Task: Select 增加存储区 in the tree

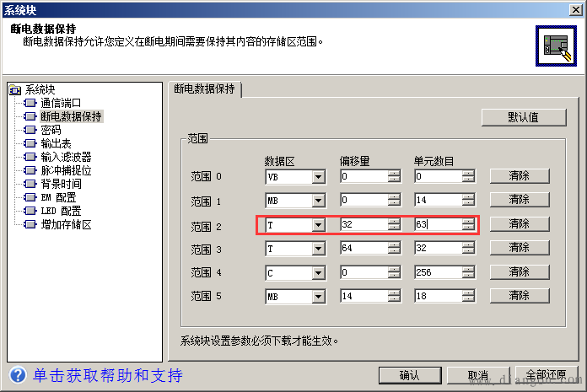Action: click(66, 224)
